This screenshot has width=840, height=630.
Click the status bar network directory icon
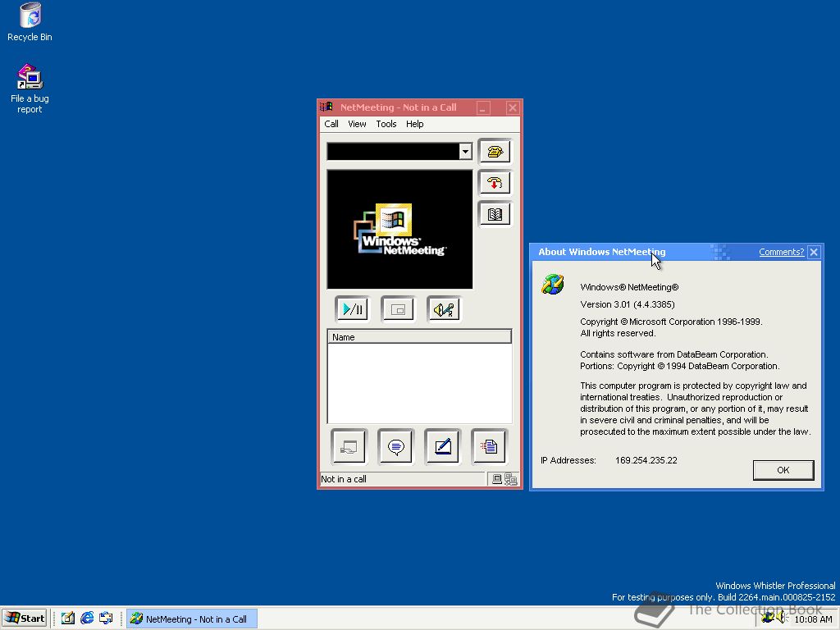[x=510, y=479]
